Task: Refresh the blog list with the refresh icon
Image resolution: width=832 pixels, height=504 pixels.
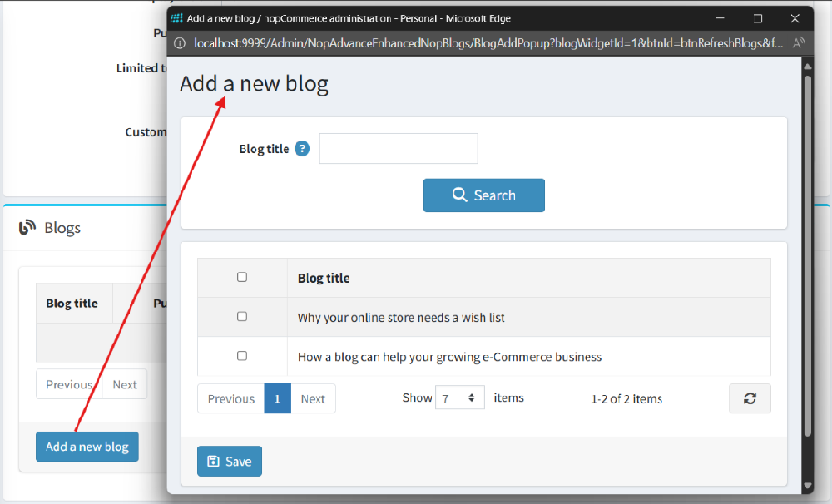Action: click(x=750, y=398)
